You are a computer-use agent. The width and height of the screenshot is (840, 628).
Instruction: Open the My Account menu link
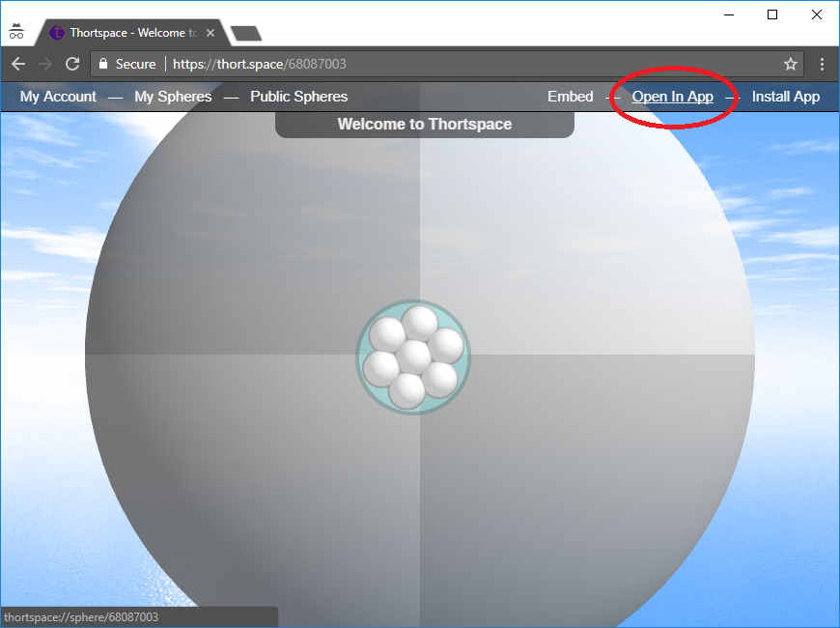click(x=58, y=97)
